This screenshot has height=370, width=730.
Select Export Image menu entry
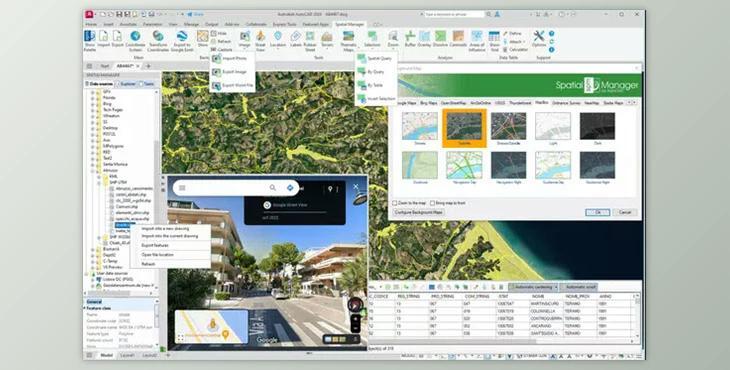[x=232, y=72]
